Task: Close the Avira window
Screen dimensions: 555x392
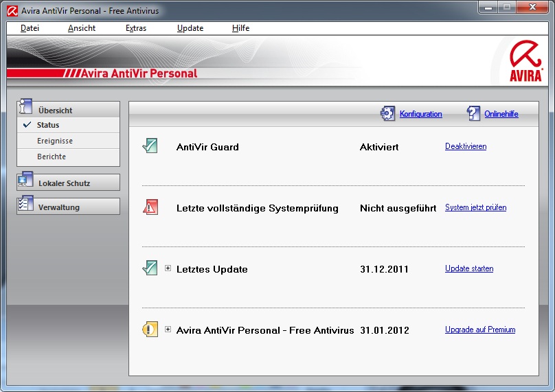Action: point(532,7)
